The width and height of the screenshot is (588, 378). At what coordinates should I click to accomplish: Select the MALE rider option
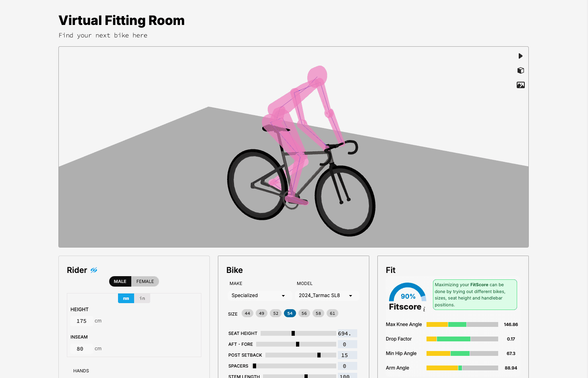pyautogui.click(x=120, y=281)
